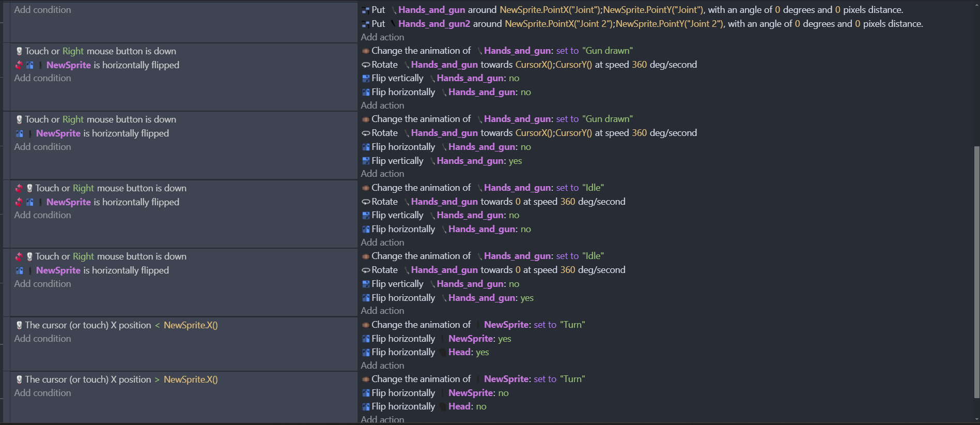Click animation icon of second 'Idle' action

click(x=366, y=256)
